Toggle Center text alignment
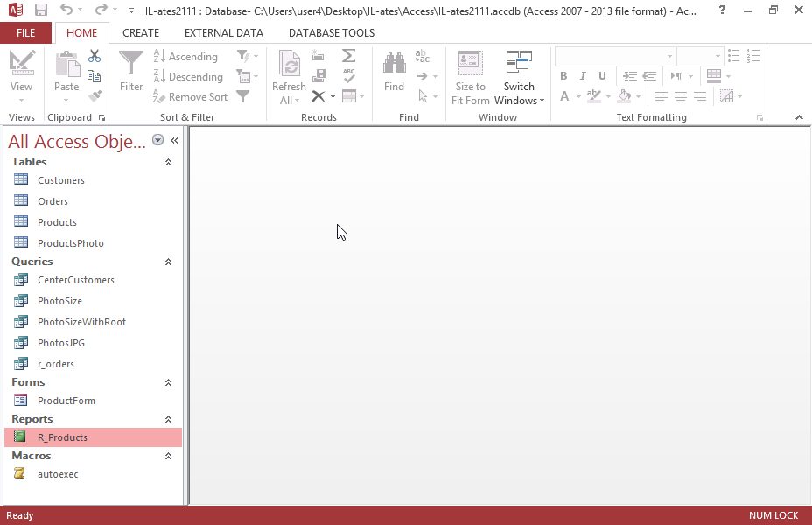 pyautogui.click(x=681, y=96)
